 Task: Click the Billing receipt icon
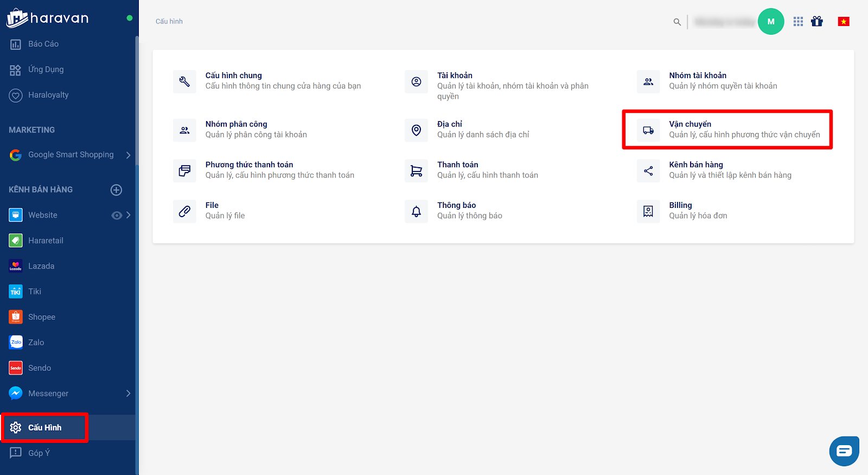[648, 211]
